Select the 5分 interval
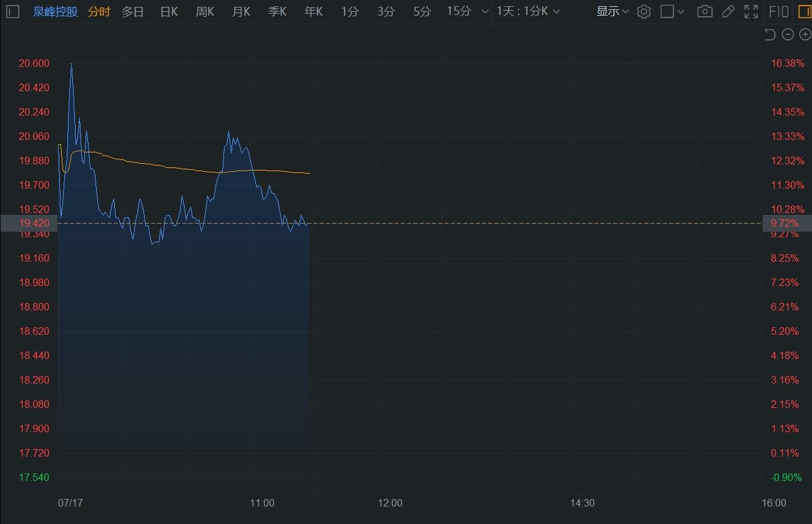 tap(422, 11)
